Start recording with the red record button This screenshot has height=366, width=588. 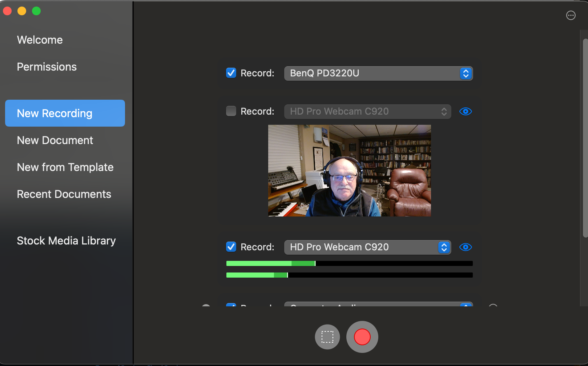tap(362, 337)
